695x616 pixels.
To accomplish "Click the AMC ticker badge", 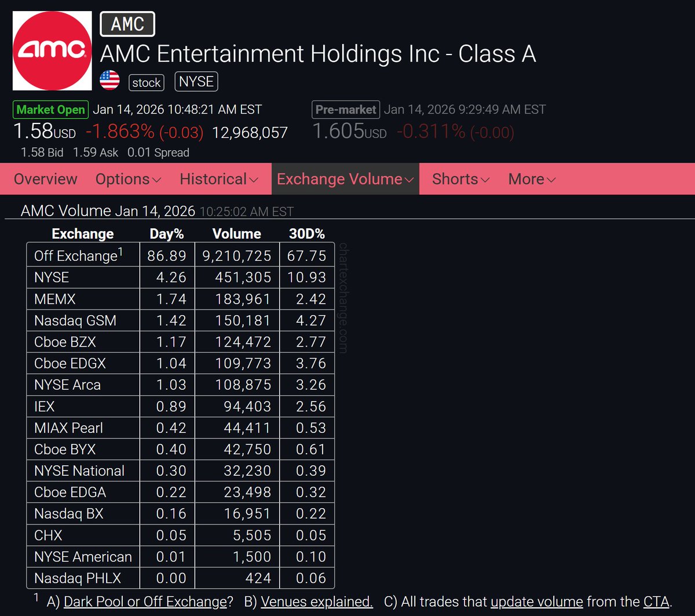I will pos(127,24).
